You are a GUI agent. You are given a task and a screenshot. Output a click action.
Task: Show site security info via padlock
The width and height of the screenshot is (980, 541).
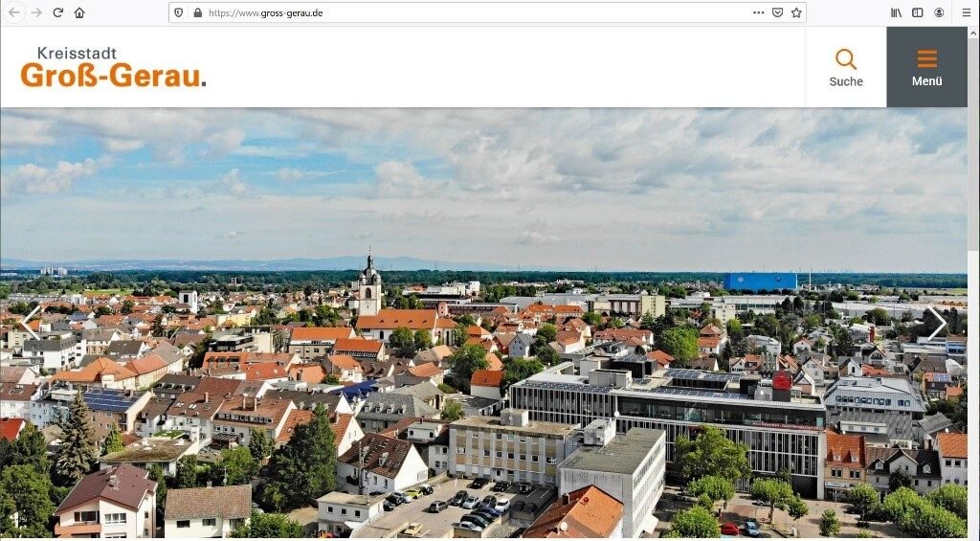pyautogui.click(x=197, y=12)
